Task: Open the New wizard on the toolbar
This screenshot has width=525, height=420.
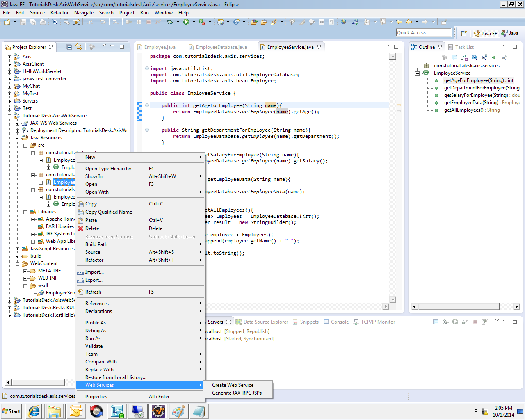Action: 7,21
